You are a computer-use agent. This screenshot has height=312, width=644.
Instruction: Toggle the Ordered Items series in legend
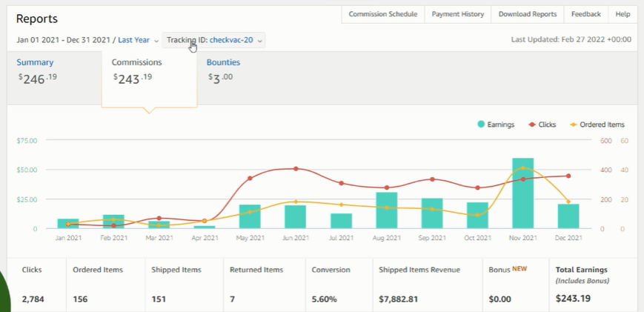pyautogui.click(x=597, y=125)
